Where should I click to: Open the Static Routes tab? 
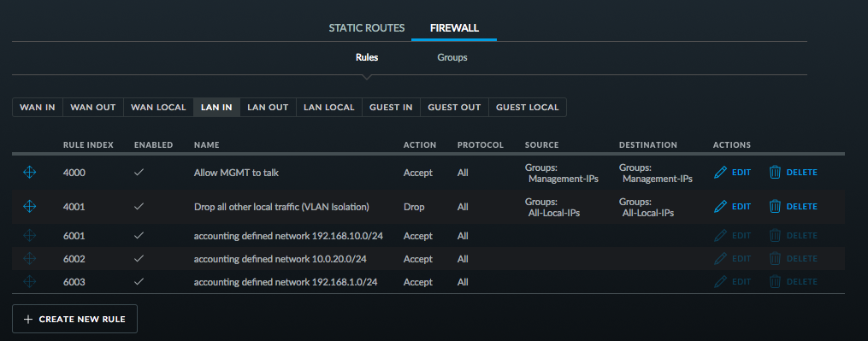pyautogui.click(x=367, y=27)
